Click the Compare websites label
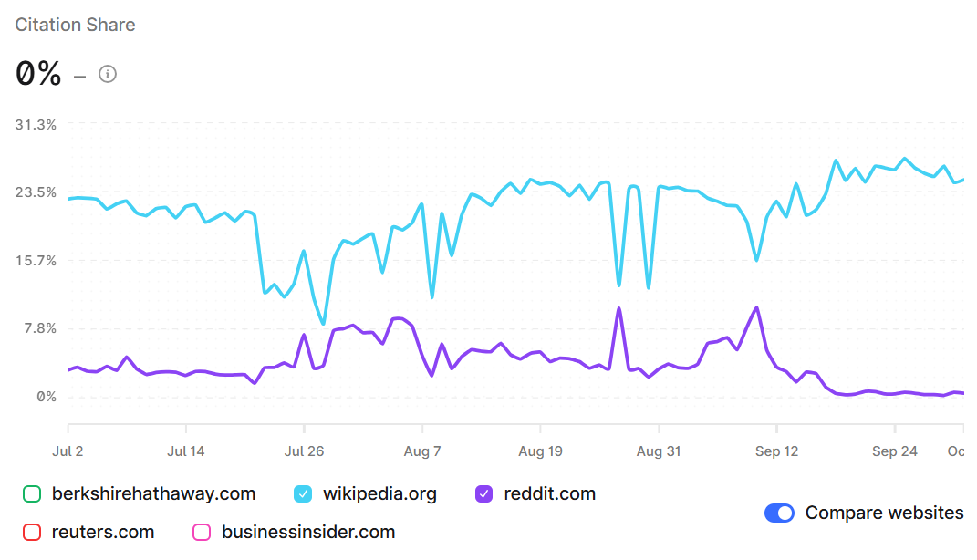The height and width of the screenshot is (560, 977). (884, 513)
